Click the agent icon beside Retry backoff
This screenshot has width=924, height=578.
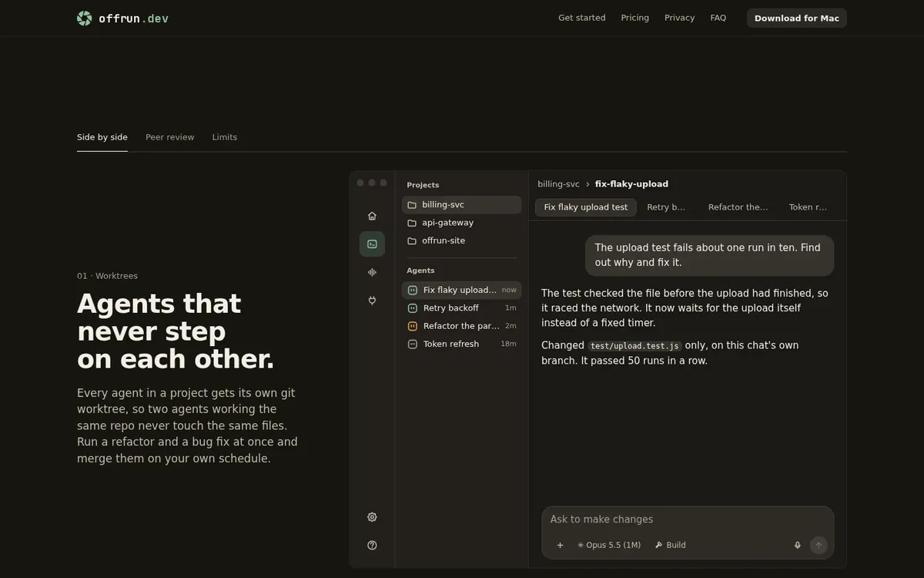pos(412,308)
